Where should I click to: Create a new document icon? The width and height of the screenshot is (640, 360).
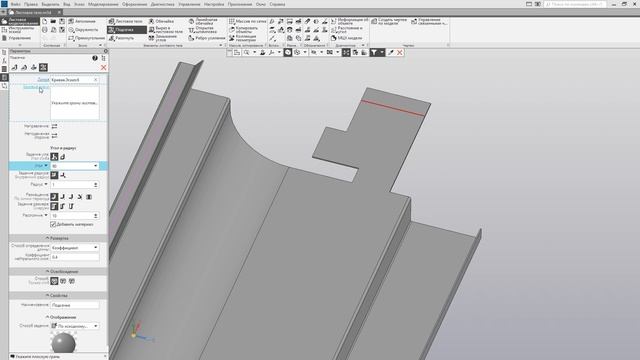[x=44, y=21]
